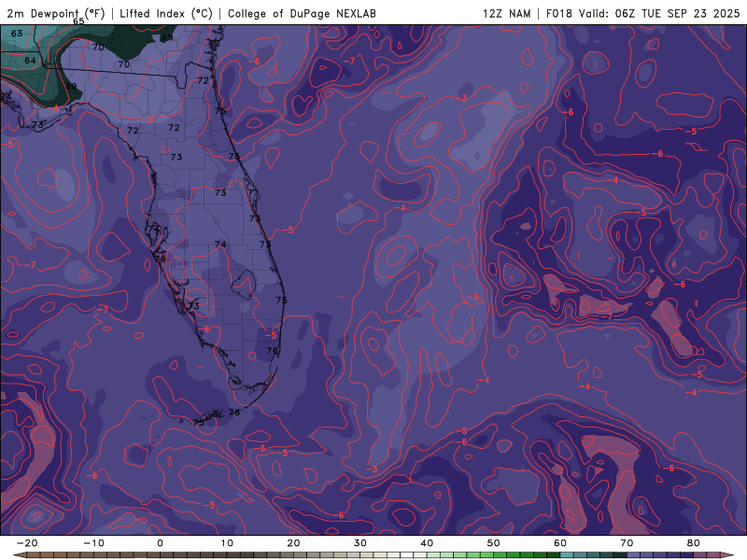The image size is (747, 560).
Task: Click the "50" color bar label
Action: point(494,543)
